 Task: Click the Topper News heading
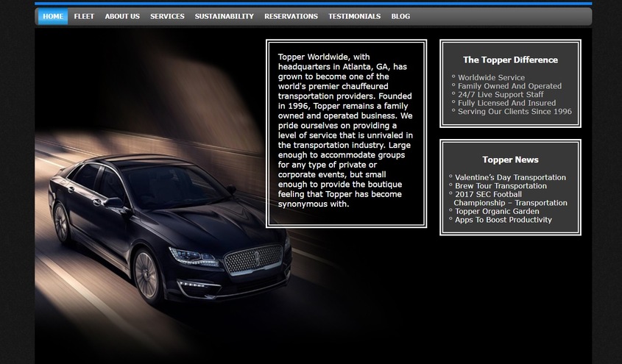pos(510,160)
